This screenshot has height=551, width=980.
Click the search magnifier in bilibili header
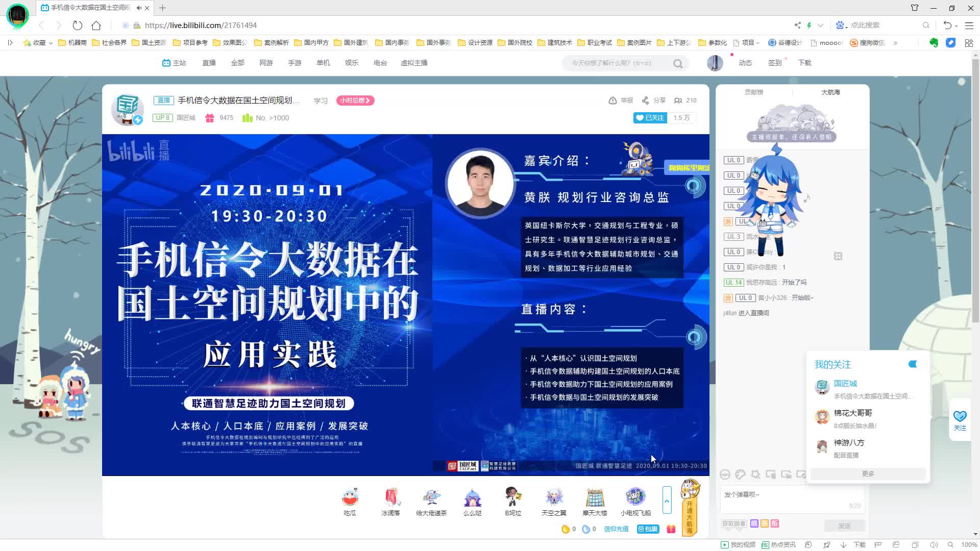coord(678,63)
